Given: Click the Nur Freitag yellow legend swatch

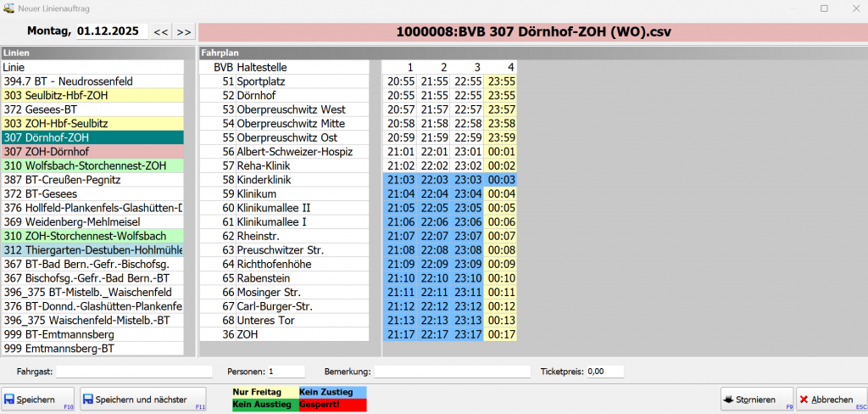Looking at the screenshot, I should pos(264,392).
